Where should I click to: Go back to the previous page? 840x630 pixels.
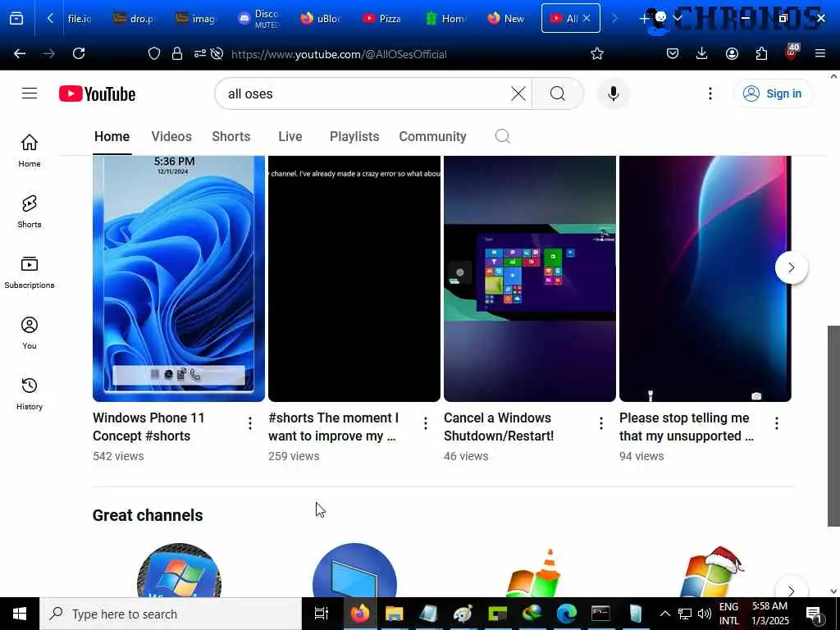(20, 53)
